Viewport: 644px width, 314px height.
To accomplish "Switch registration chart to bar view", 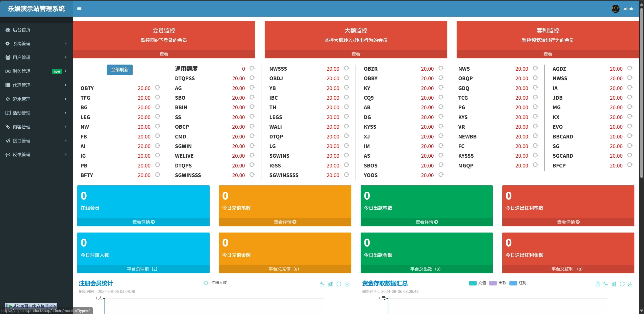I will tap(330, 284).
